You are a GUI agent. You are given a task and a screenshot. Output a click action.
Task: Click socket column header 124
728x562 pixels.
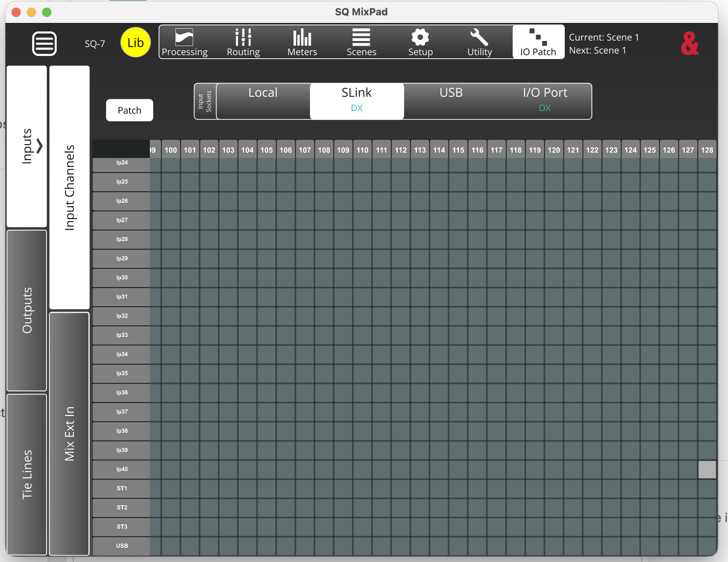click(x=631, y=149)
